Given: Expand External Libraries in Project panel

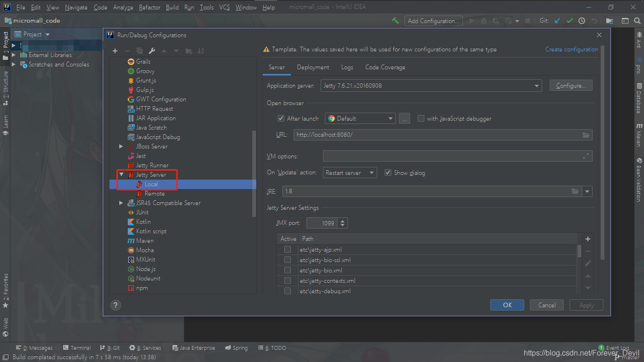Looking at the screenshot, I should point(14,55).
